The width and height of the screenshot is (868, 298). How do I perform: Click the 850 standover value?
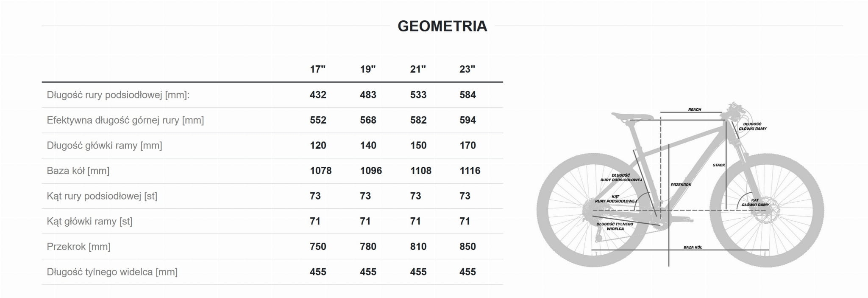click(x=467, y=247)
